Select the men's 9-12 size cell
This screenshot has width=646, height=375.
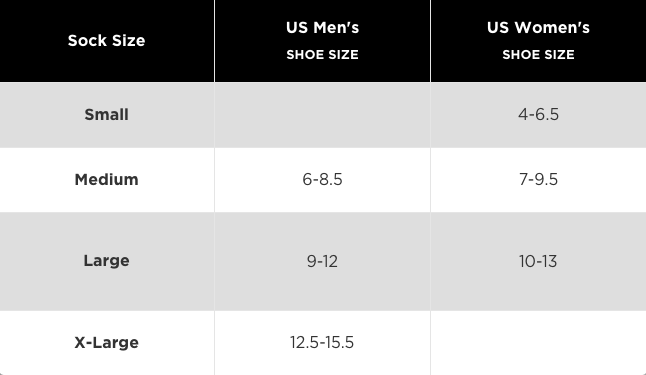pos(322,261)
